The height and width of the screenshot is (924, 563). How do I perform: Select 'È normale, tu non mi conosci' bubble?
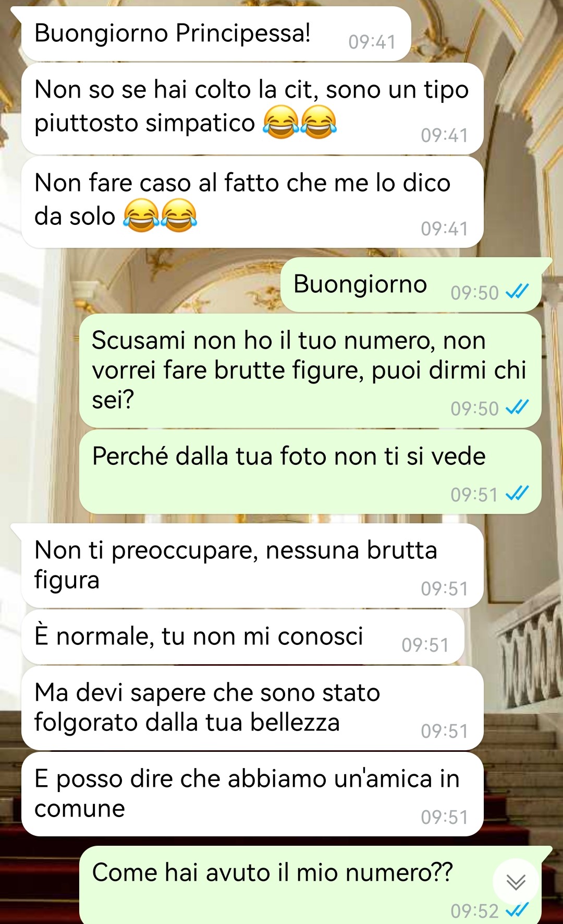243,637
